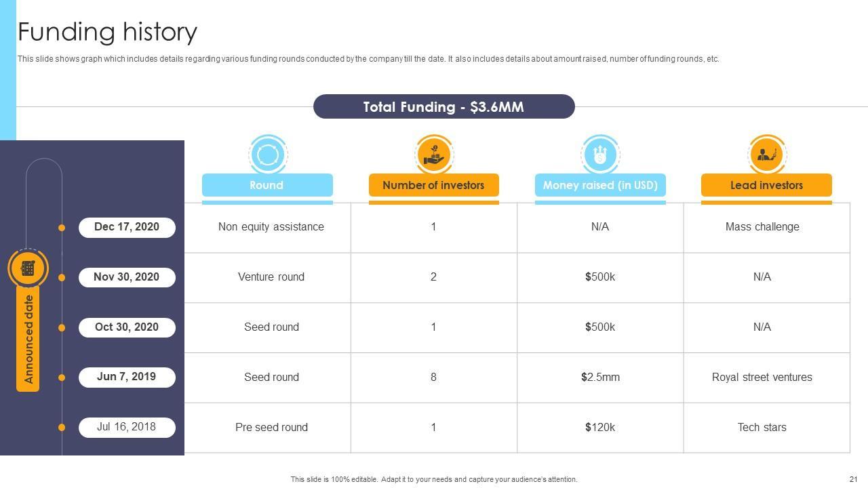The height and width of the screenshot is (488, 868).
Task: Select the Jul 16, 2018 date pill
Action: click(127, 427)
